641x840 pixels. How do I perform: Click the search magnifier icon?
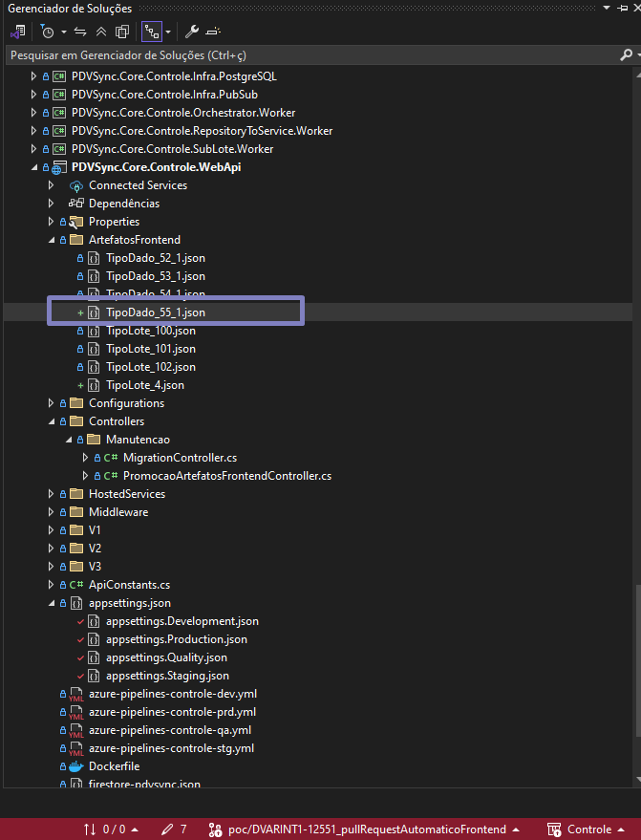(x=625, y=55)
